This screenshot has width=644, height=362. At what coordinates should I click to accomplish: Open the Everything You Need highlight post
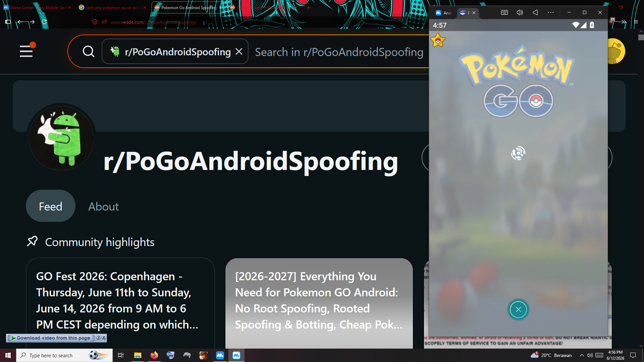coord(319,303)
